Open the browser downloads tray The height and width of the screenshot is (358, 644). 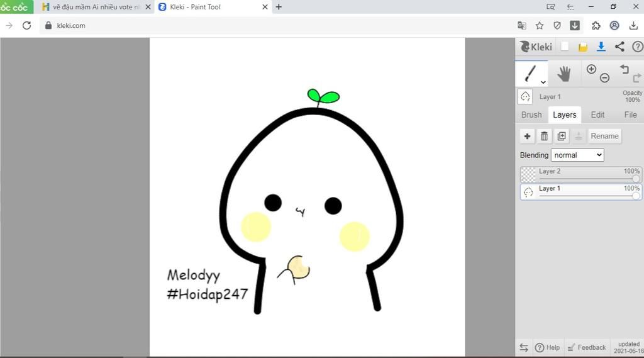pyautogui.click(x=633, y=26)
